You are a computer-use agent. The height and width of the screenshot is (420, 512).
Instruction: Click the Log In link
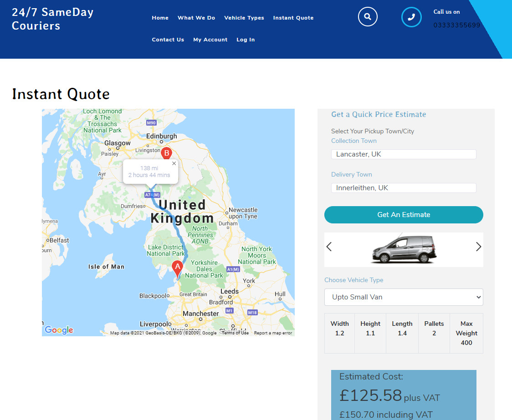(246, 40)
